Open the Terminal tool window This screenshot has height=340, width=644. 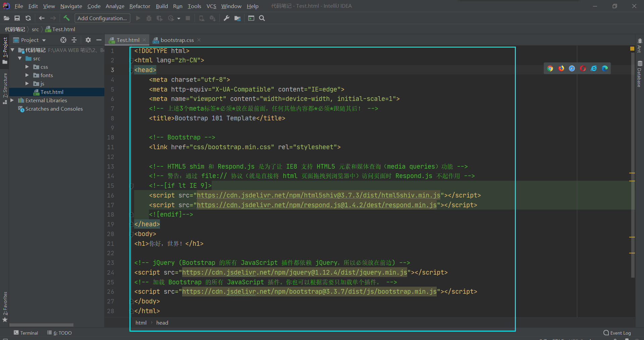(x=26, y=333)
